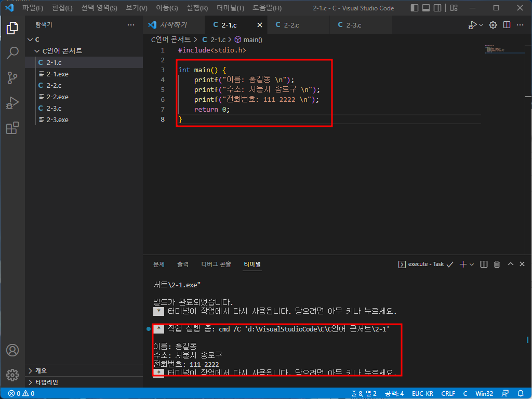Click main() in breadcrumb path

pyautogui.click(x=249, y=39)
